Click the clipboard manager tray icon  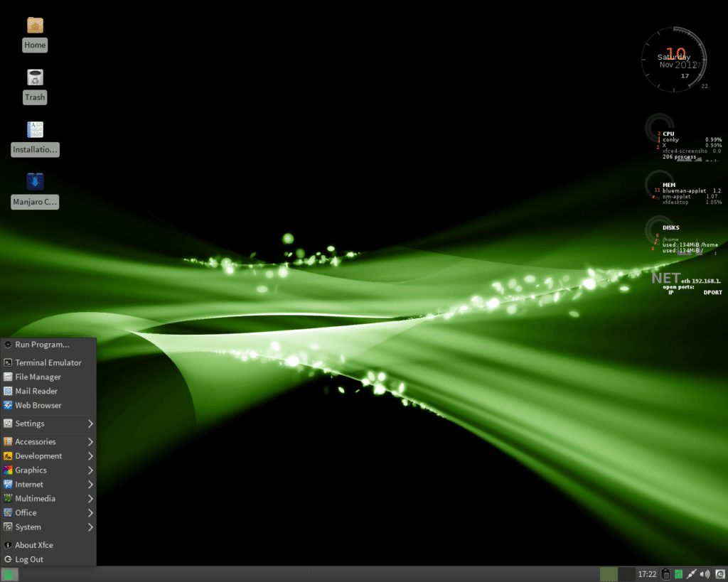click(x=665, y=574)
